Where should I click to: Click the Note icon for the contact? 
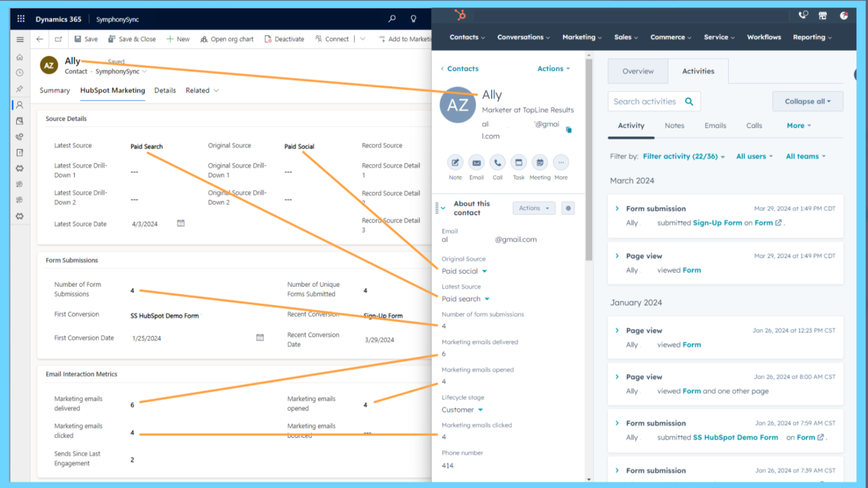(455, 163)
